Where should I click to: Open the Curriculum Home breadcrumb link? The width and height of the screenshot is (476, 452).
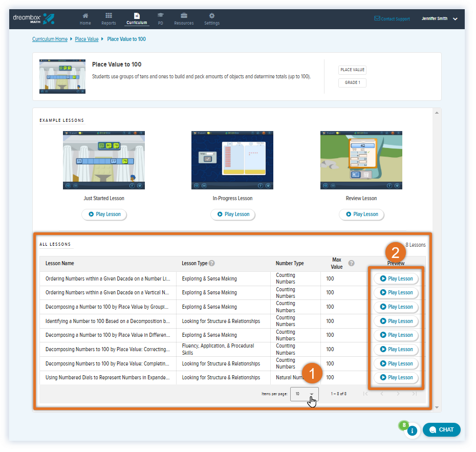coord(50,39)
